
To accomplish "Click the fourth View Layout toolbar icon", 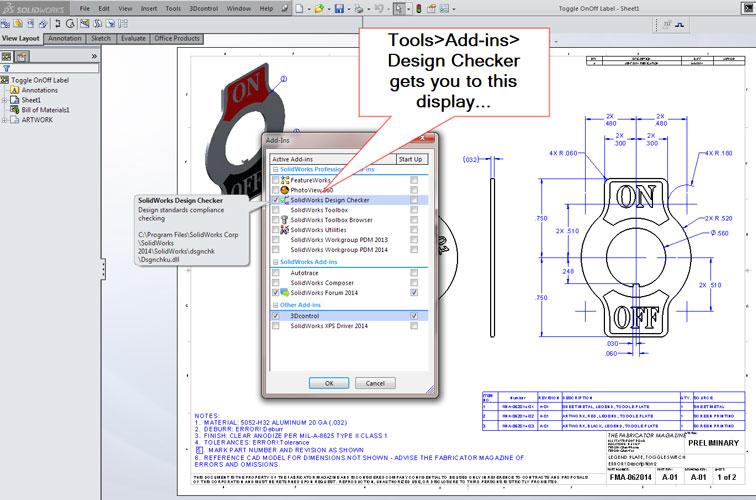I will click(x=43, y=23).
